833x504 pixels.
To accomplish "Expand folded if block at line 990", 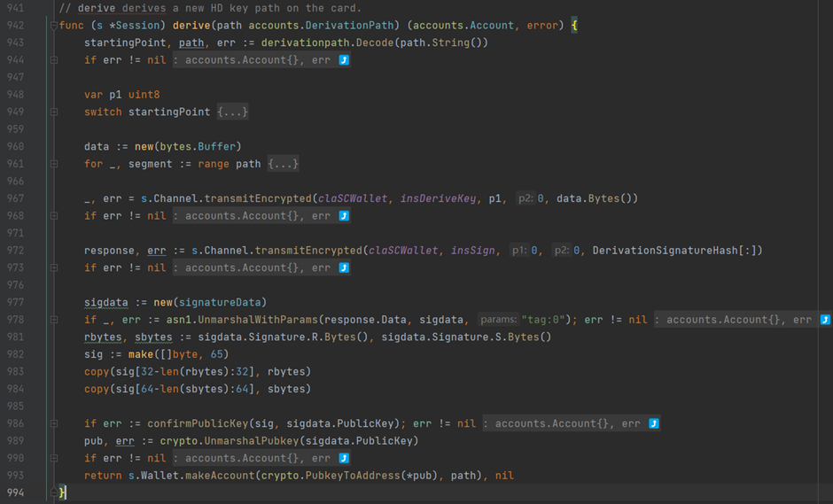I will (54, 458).
